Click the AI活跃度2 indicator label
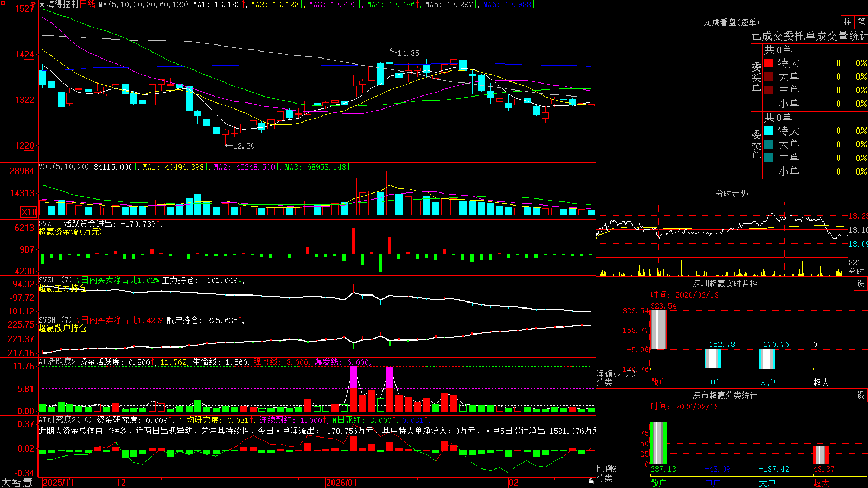Image resolution: width=868 pixels, height=488 pixels. tap(58, 362)
